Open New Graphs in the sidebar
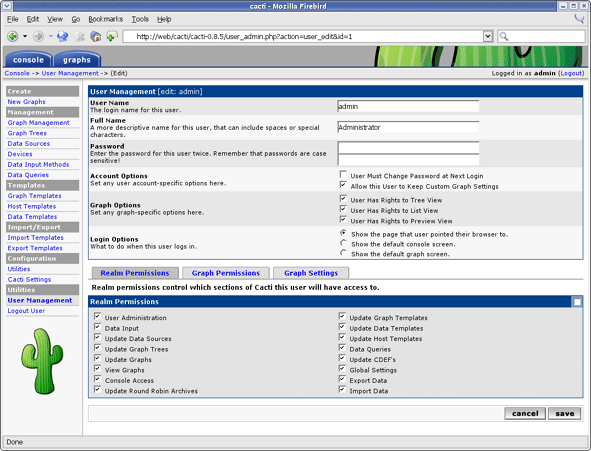Image resolution: width=591 pixels, height=451 pixels. coord(26,102)
